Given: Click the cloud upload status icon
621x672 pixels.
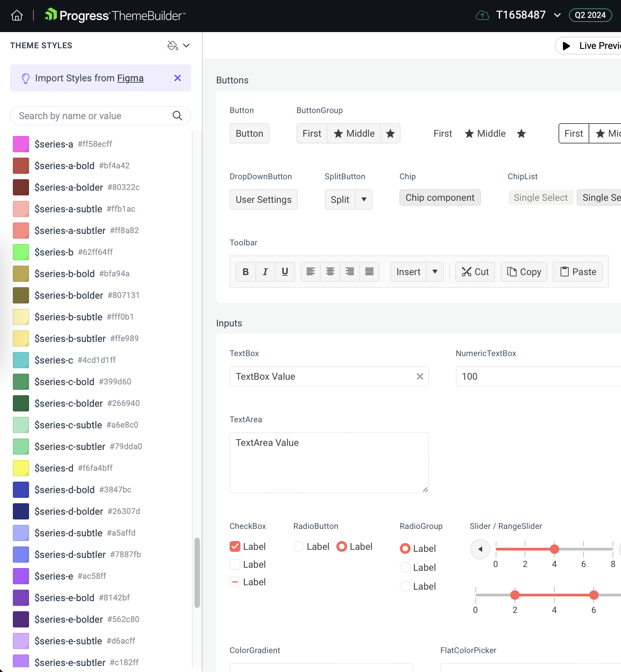Looking at the screenshot, I should click(x=482, y=15).
